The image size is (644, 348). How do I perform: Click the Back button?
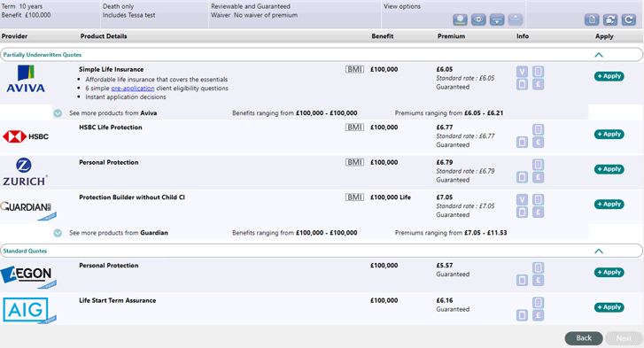tap(584, 338)
